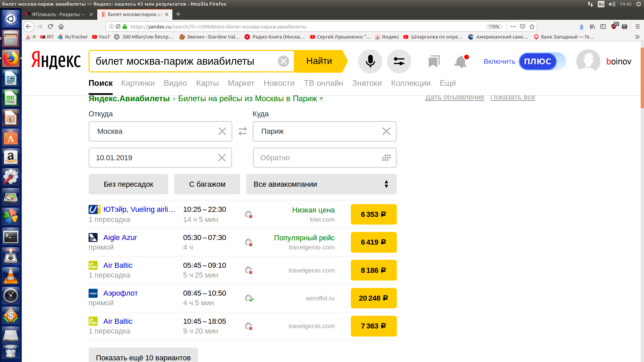Open Terminal from the Ubuntu dock
This screenshot has height=362, width=644.
[11, 237]
